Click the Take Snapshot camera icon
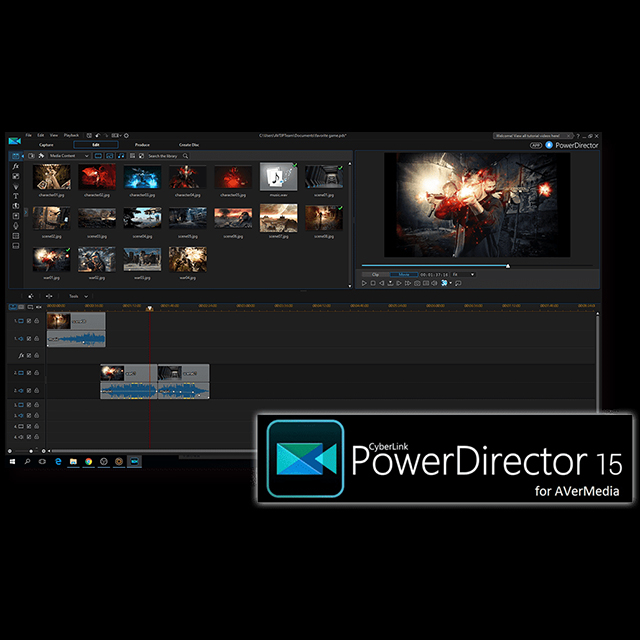 [x=417, y=283]
